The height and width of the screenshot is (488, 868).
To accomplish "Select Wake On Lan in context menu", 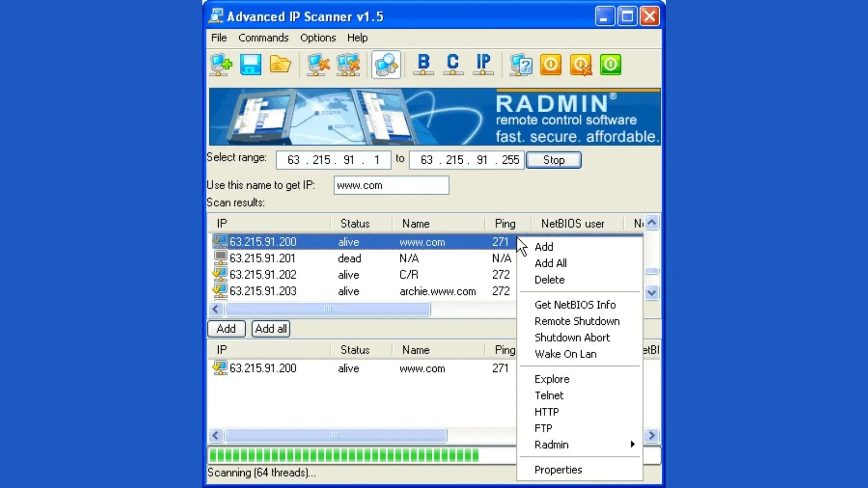I will point(565,354).
